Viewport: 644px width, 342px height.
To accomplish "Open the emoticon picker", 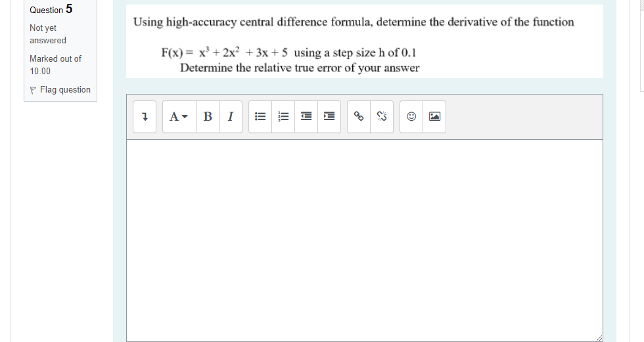I will point(411,117).
